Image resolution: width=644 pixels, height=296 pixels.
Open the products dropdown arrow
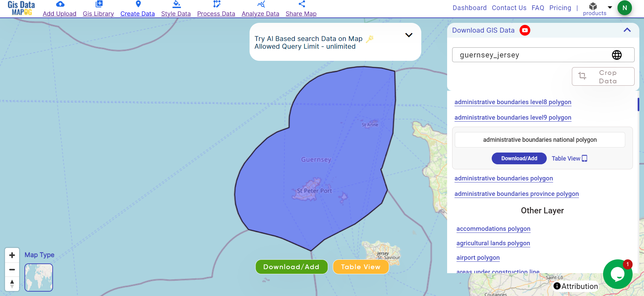pos(610,7)
